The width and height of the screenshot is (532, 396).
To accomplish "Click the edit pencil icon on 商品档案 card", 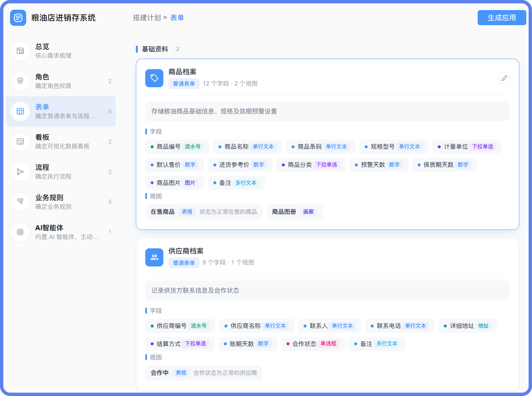I will 504,78.
